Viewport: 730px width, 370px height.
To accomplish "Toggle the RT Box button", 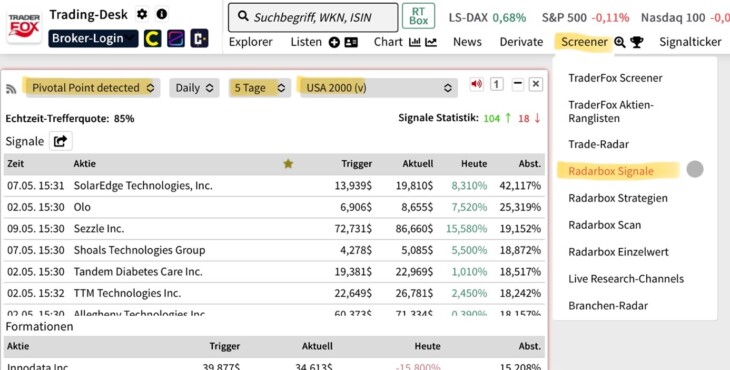I will point(419,16).
